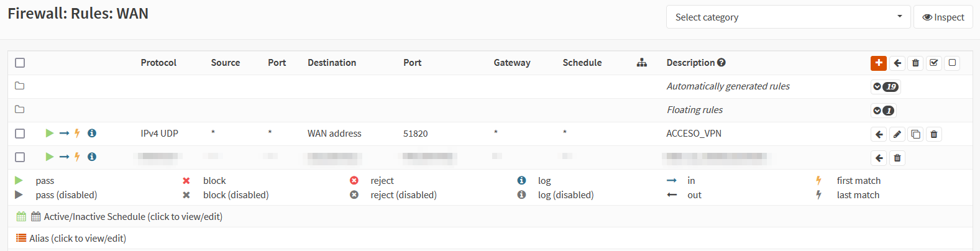Click the delete icon on the last blurred rule row
This screenshot has width=980, height=251.
pyautogui.click(x=897, y=158)
